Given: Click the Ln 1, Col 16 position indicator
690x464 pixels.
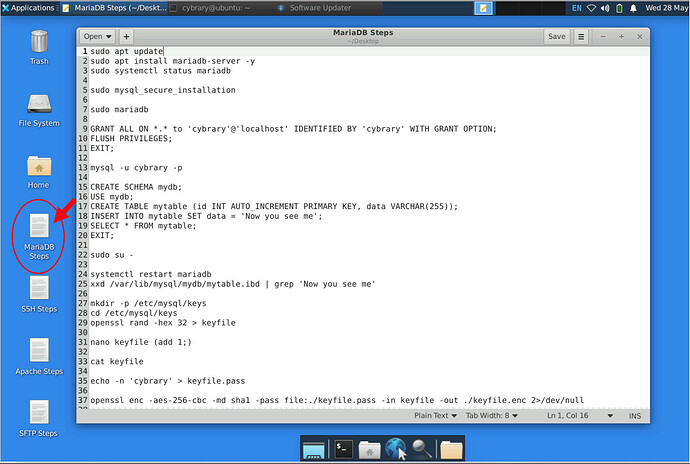Looking at the screenshot, I should click(x=567, y=416).
